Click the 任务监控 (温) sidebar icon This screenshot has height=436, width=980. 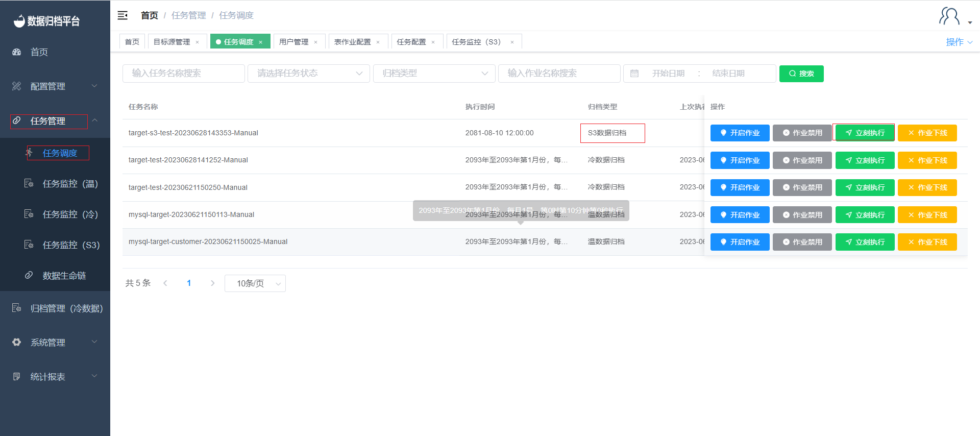29,183
